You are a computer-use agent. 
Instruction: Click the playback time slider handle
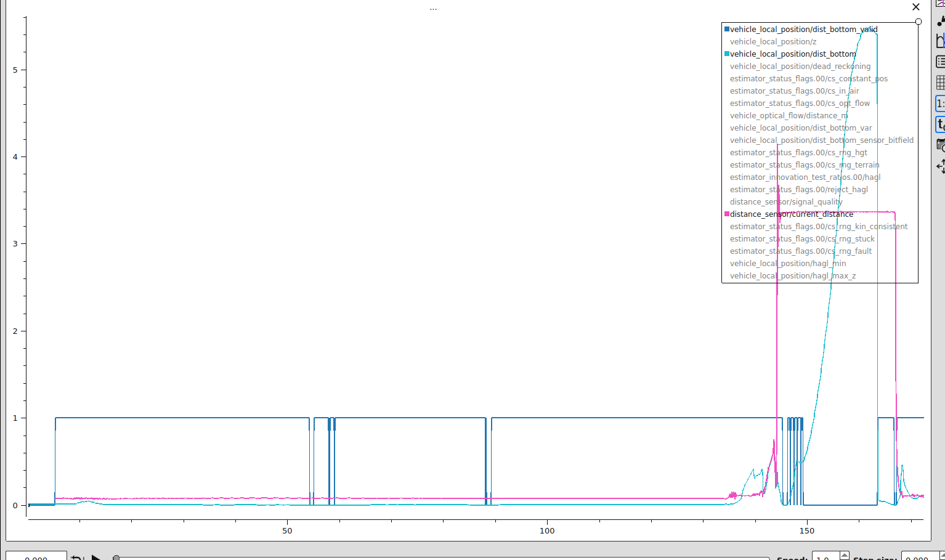tap(116, 558)
